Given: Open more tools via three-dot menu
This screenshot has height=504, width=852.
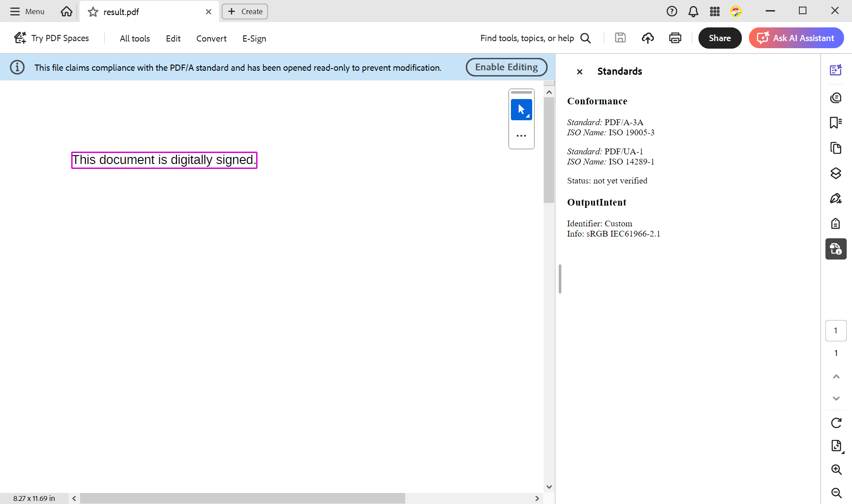Looking at the screenshot, I should (522, 135).
